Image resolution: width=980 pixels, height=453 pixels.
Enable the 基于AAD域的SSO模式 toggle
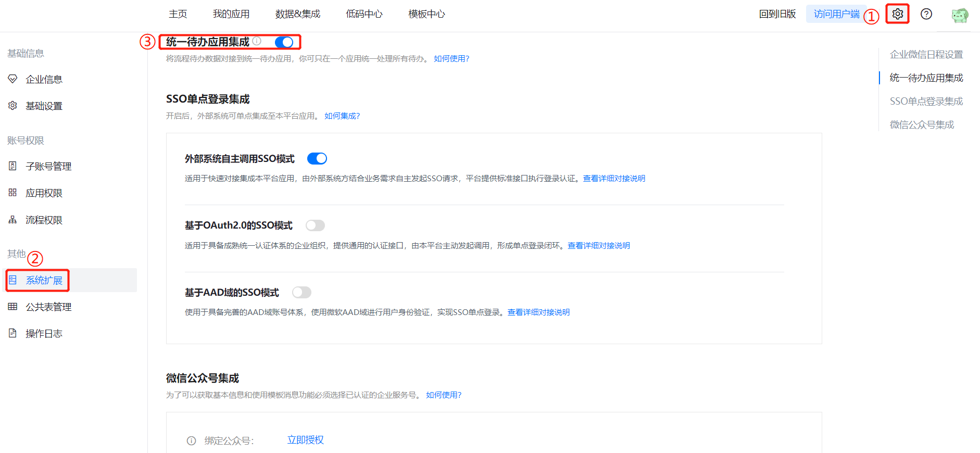pyautogui.click(x=301, y=293)
